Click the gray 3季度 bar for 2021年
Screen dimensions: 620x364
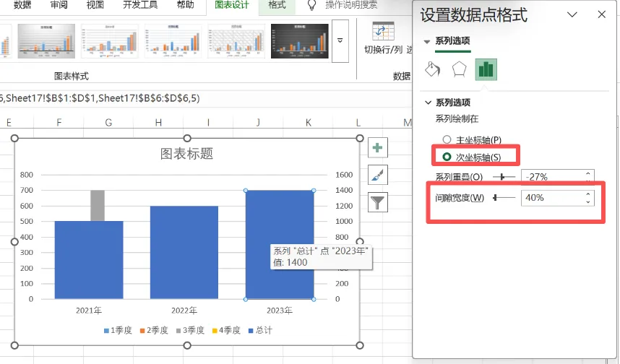pos(98,206)
